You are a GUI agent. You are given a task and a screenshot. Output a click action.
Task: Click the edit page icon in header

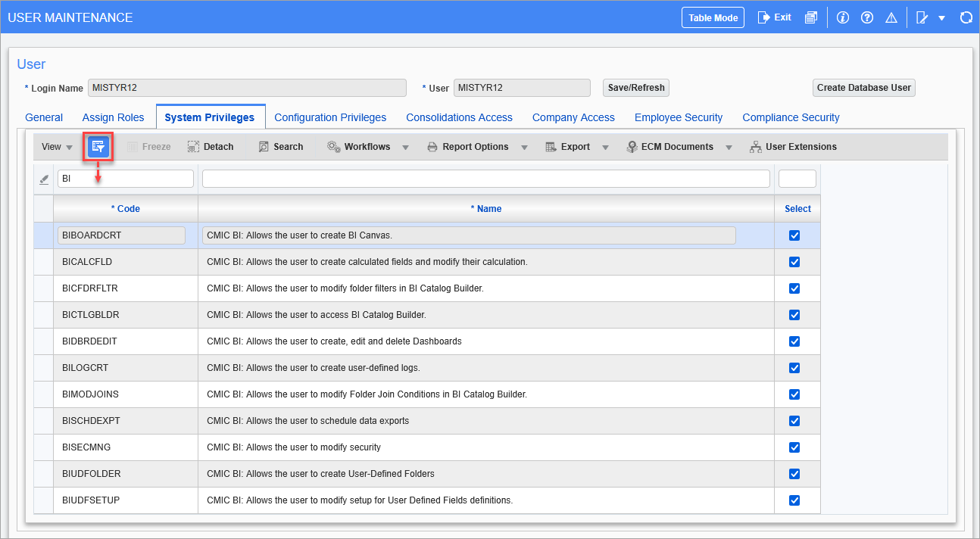click(x=922, y=17)
